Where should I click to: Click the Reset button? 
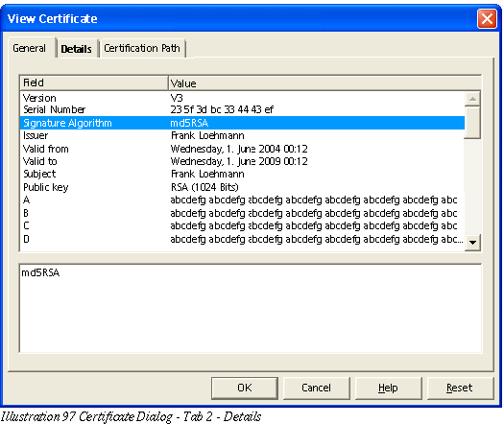click(460, 388)
